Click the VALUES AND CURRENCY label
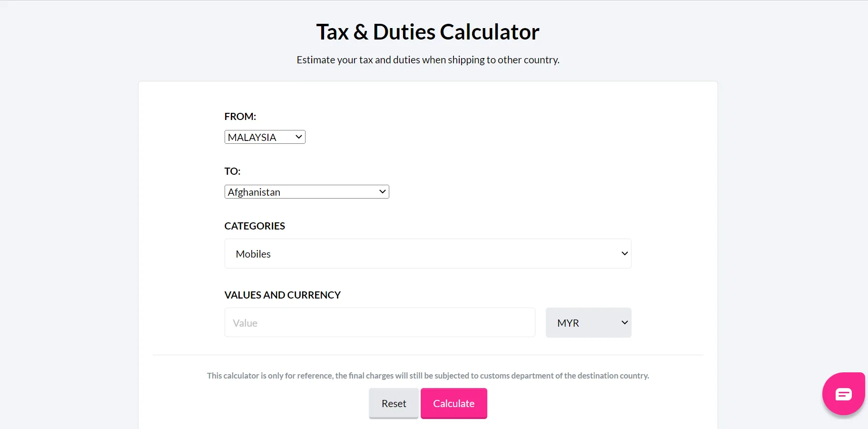The image size is (868, 429). coord(282,295)
